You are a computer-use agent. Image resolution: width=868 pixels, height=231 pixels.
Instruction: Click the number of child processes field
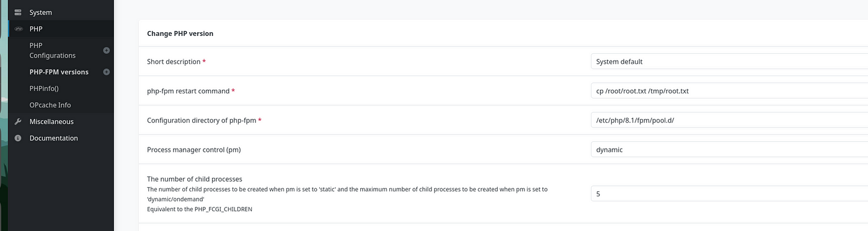pos(729,194)
